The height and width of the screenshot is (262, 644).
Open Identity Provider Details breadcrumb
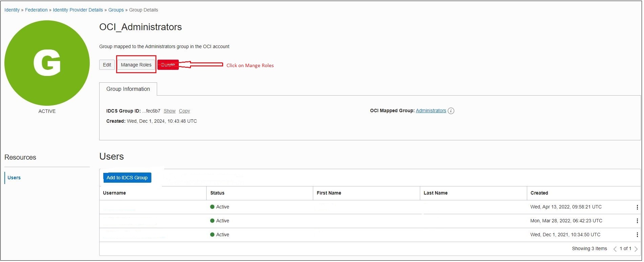[78, 10]
